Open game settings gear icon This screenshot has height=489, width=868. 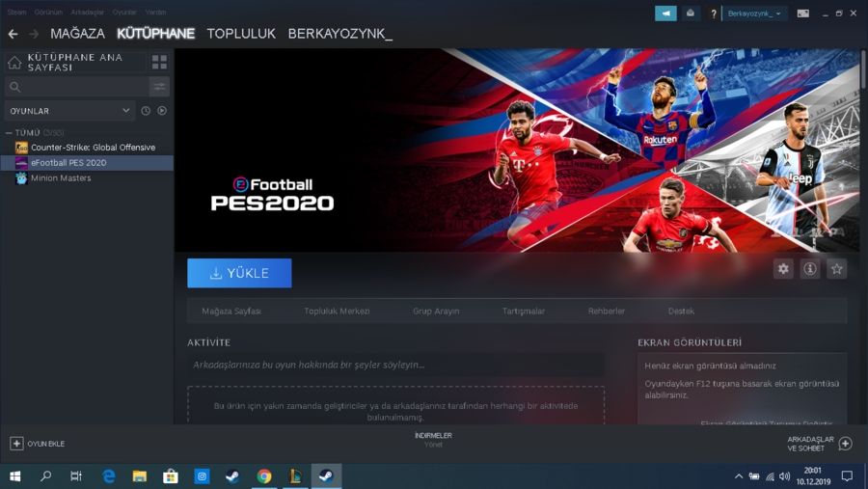pos(783,269)
